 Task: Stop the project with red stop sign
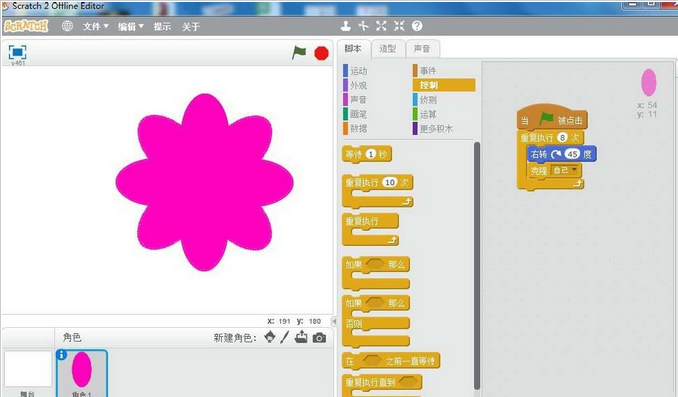(321, 53)
